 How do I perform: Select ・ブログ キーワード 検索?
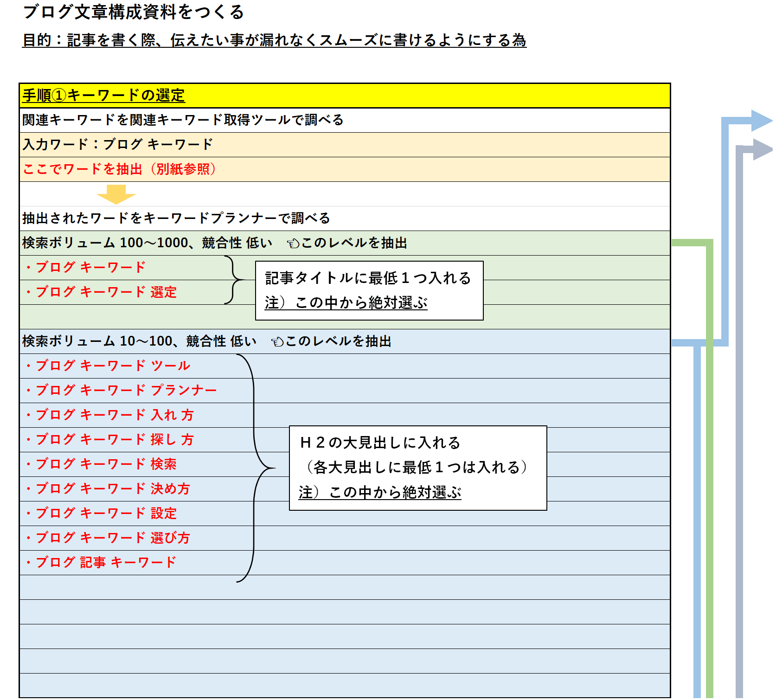(100, 464)
